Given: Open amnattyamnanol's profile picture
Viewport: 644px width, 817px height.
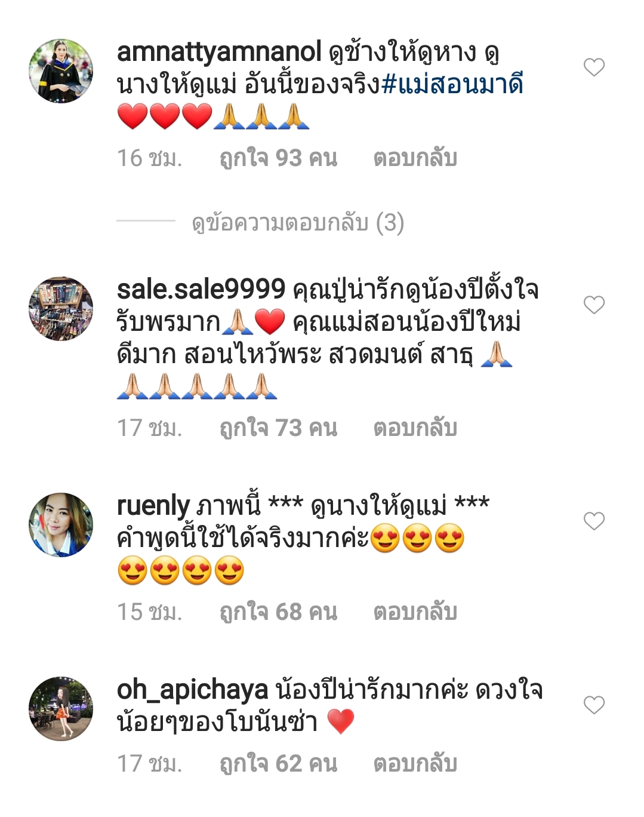Looking at the screenshot, I should coord(61,71).
